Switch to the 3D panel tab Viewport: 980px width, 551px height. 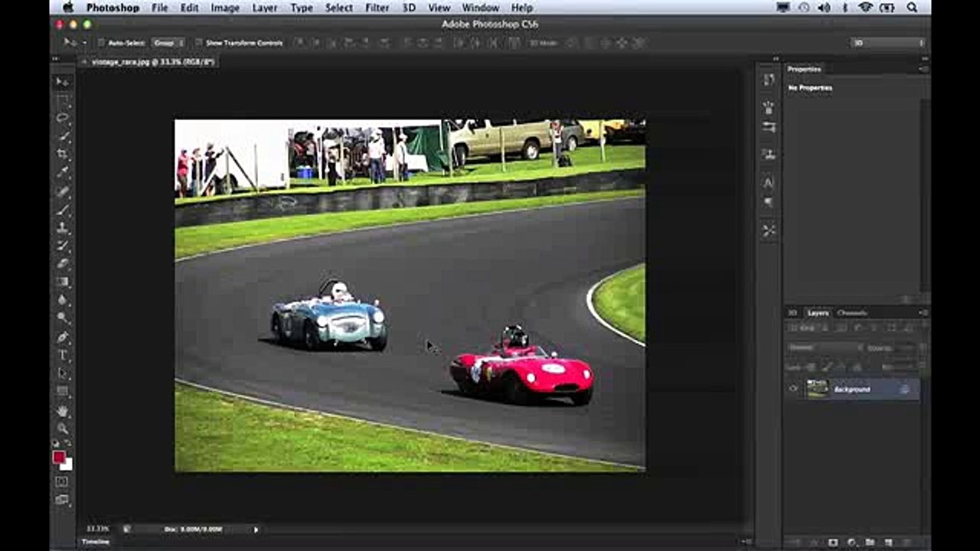point(793,312)
